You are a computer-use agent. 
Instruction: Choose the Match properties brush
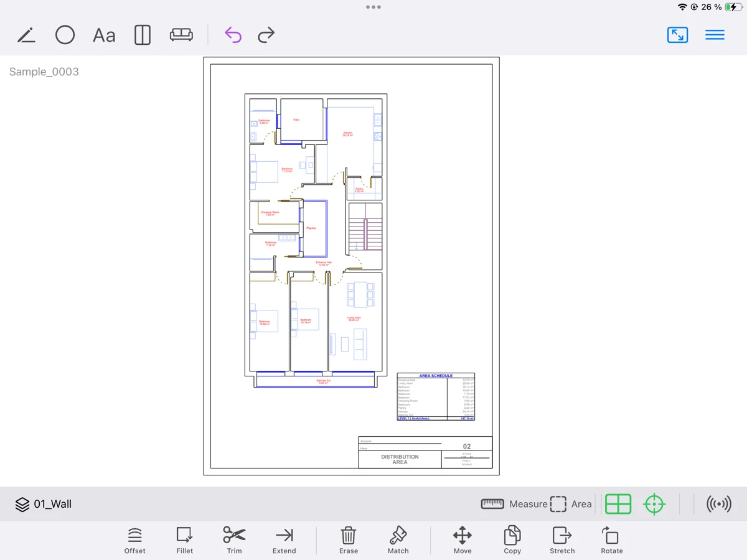[398, 539]
